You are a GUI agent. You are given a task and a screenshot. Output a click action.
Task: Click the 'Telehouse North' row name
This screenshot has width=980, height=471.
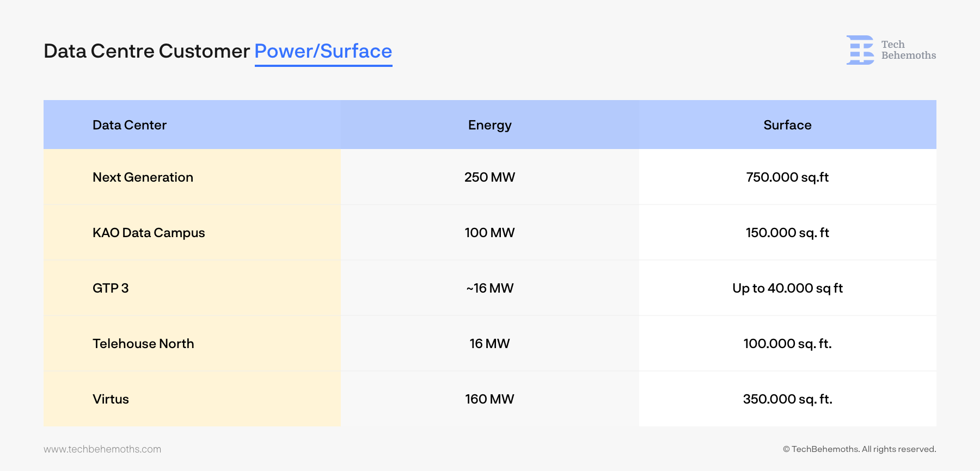pos(143,344)
